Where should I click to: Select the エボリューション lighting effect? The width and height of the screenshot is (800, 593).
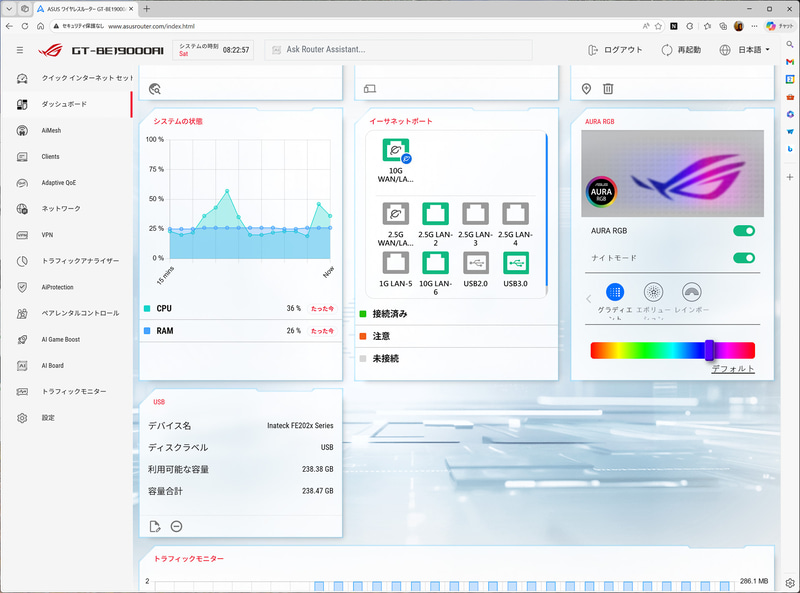coord(654,292)
